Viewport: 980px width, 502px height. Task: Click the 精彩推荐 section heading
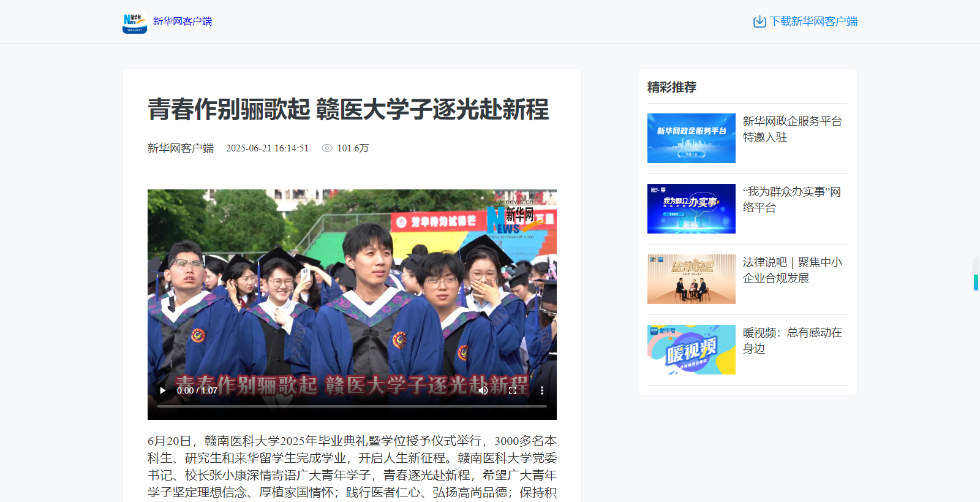(x=672, y=87)
